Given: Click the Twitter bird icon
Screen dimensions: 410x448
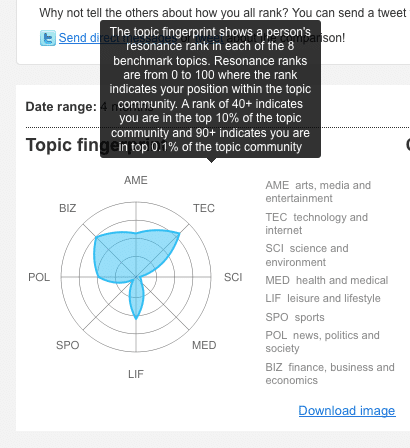Looking at the screenshot, I should [48, 38].
